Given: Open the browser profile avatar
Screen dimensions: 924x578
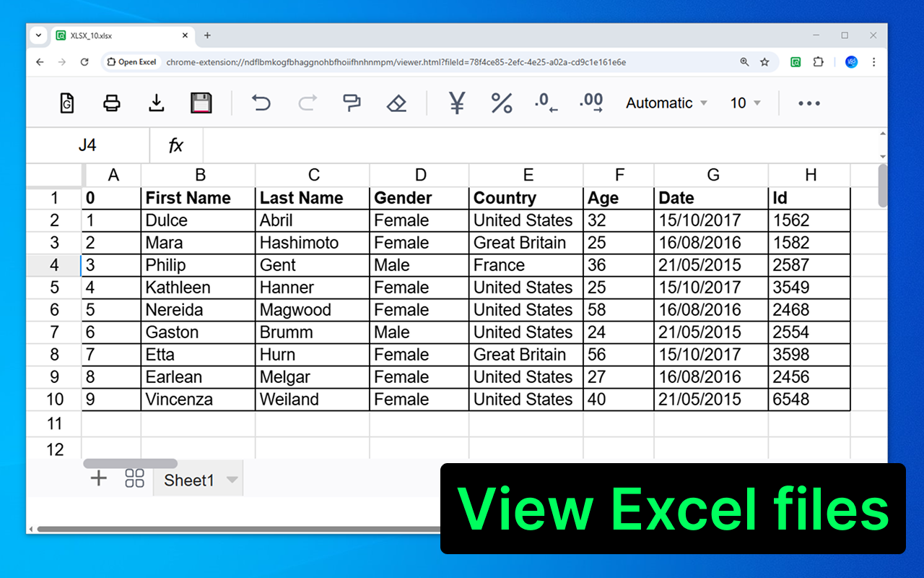Looking at the screenshot, I should 852,62.
